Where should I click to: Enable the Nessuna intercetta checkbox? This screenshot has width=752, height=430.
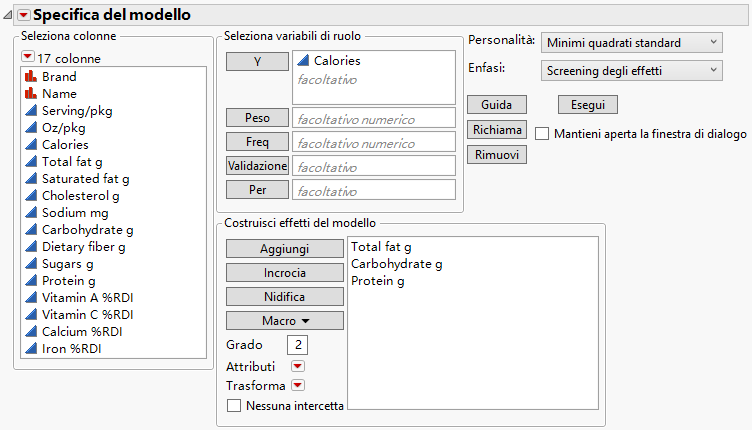click(x=234, y=406)
